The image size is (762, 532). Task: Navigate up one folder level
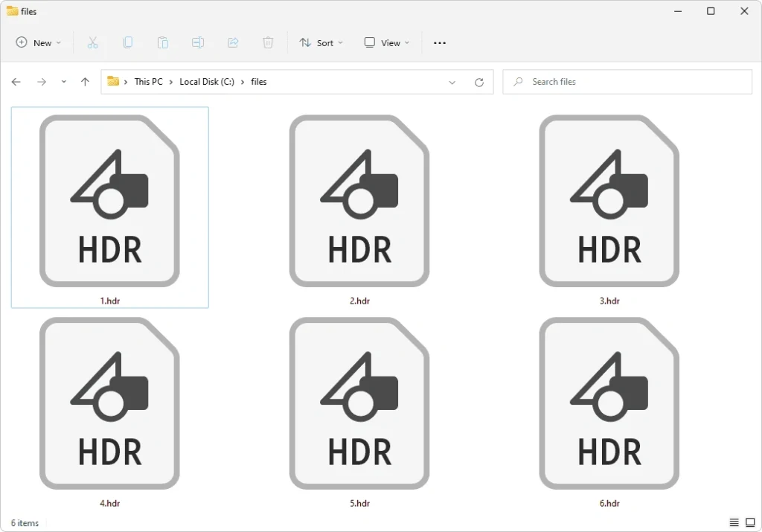[x=85, y=82]
